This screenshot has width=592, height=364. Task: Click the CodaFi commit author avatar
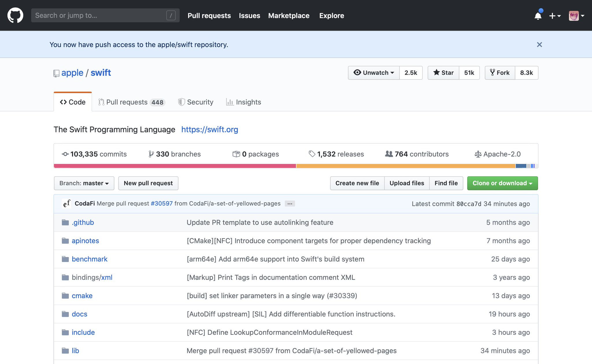tap(67, 204)
